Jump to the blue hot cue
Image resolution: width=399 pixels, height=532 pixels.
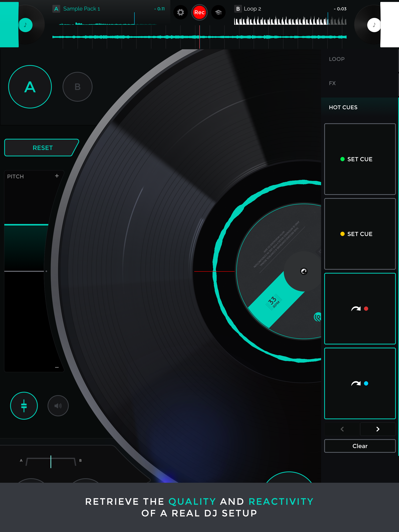pos(360,383)
